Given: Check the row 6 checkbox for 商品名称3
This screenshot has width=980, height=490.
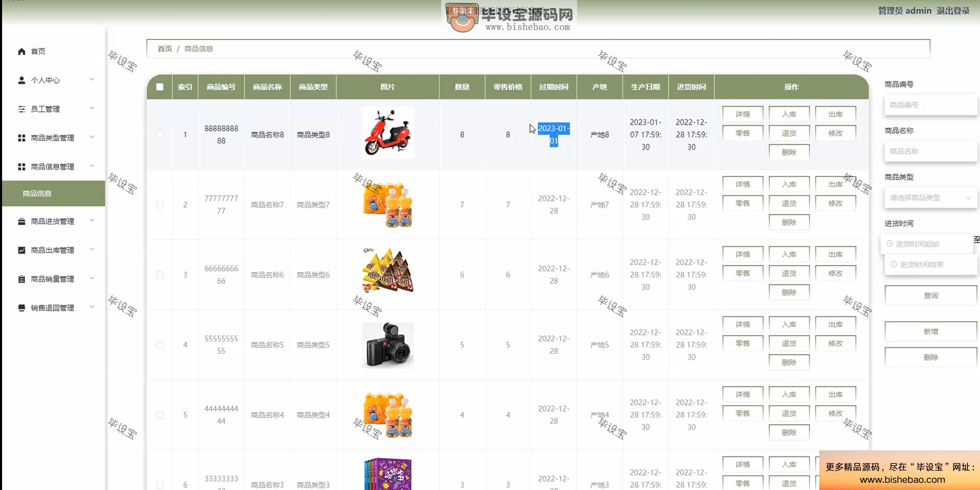Looking at the screenshot, I should 160,485.
